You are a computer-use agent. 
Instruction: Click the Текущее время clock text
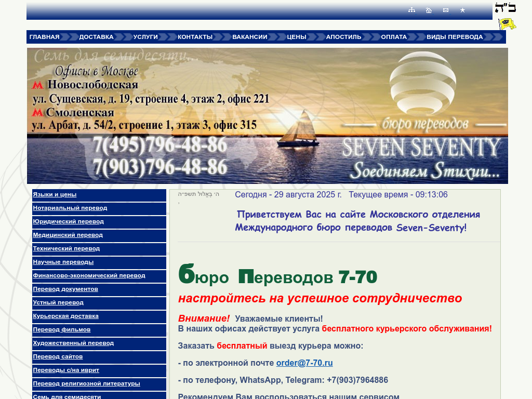pos(398,195)
